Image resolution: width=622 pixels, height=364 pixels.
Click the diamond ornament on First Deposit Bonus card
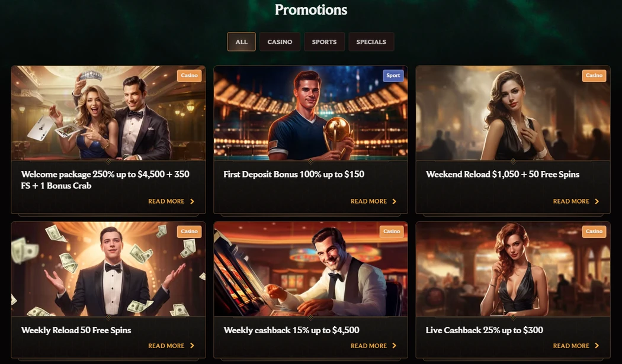310,159
